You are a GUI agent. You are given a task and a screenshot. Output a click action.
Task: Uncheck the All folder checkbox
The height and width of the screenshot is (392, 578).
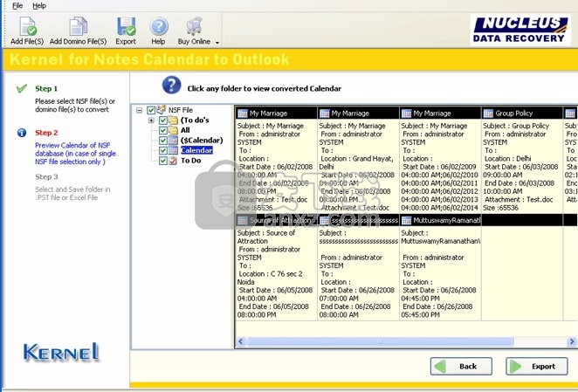tap(163, 130)
